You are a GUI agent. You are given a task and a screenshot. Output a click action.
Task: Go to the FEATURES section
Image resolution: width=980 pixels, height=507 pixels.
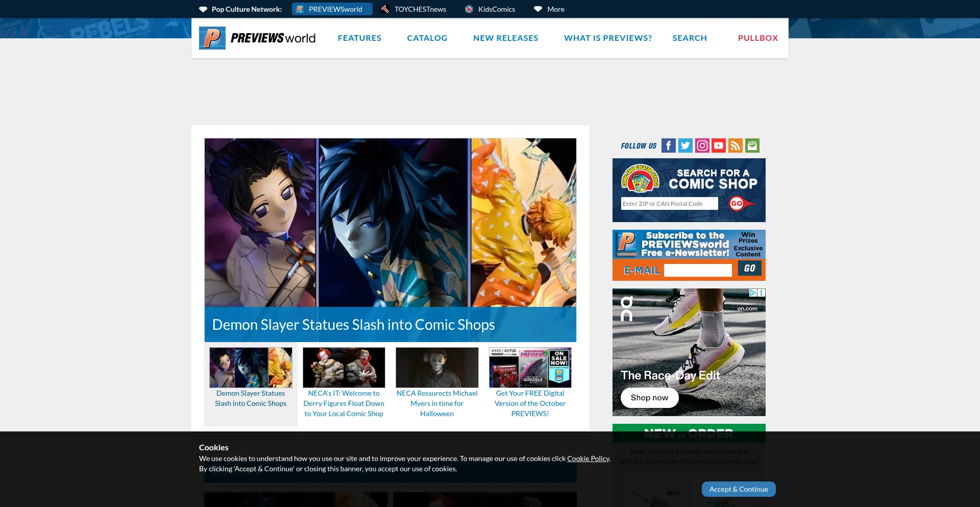pos(359,38)
